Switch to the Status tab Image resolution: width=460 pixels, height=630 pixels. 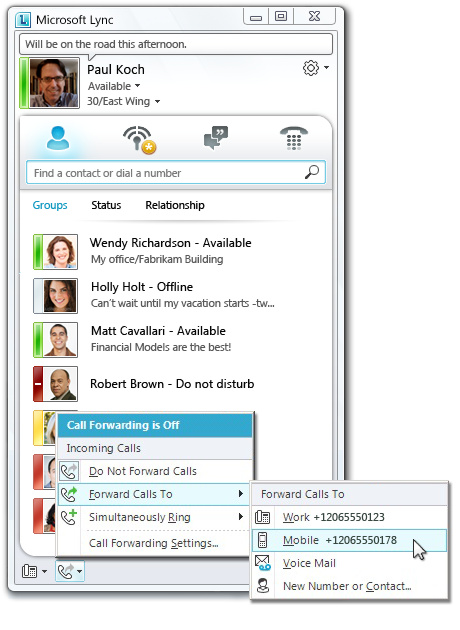tap(106, 205)
